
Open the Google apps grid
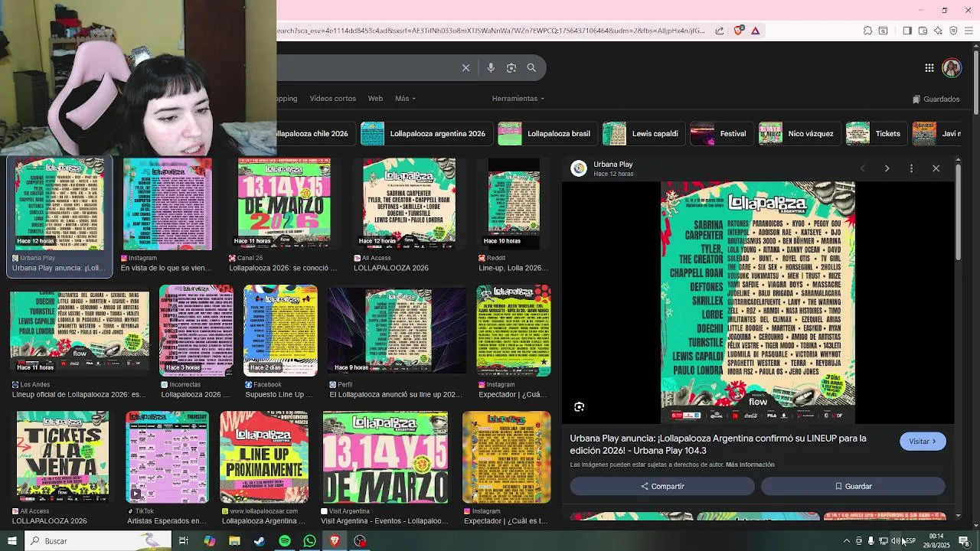click(x=929, y=67)
